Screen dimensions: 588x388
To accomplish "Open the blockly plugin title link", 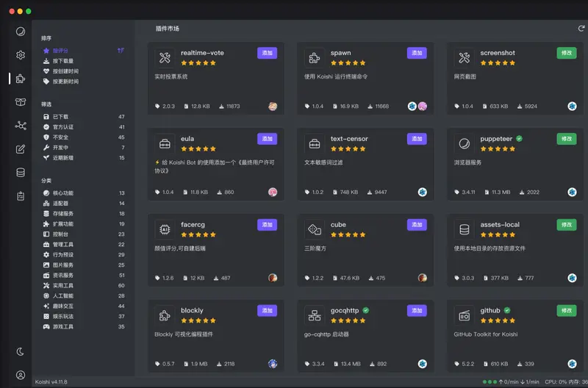I will point(192,310).
